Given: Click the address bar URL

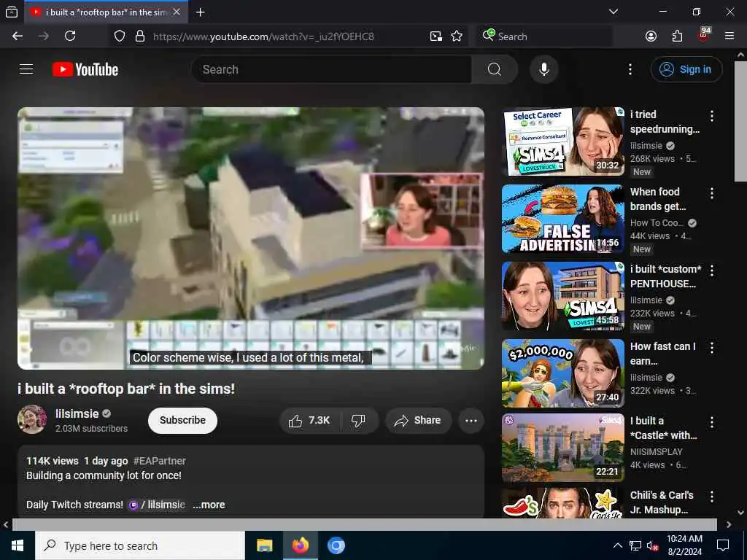Looking at the screenshot, I should [263, 36].
